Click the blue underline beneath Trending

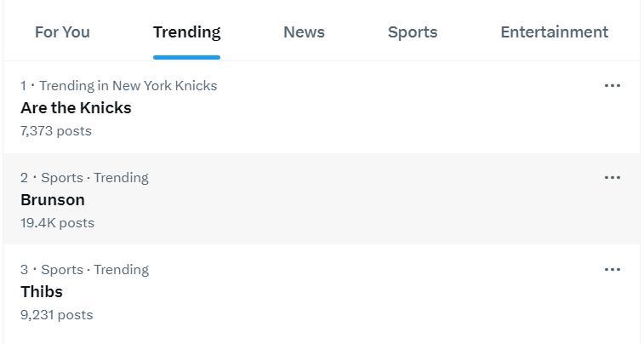click(x=186, y=57)
